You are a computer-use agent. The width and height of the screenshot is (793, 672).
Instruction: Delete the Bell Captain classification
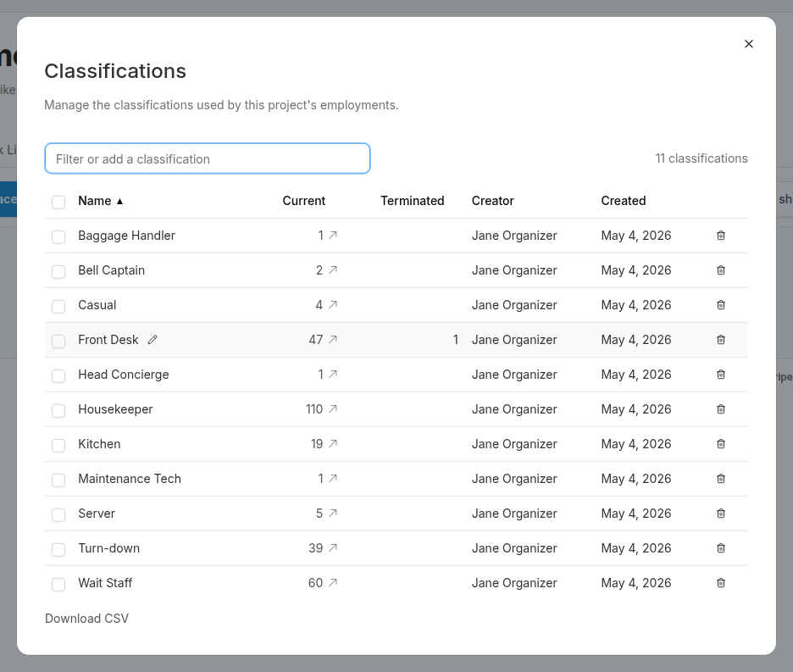[x=721, y=270]
